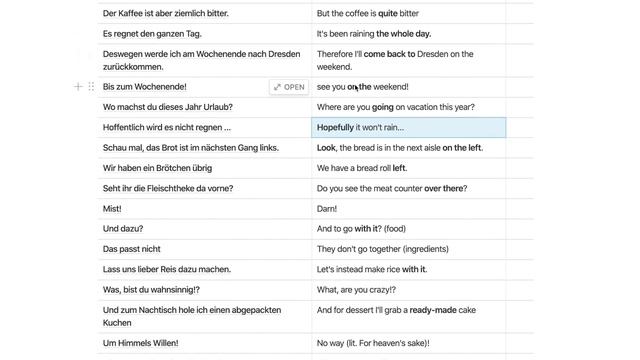Click the Der Kaffee ist aber ziemlich bitter cell
This screenshot has width=640, height=360.
[204, 13]
